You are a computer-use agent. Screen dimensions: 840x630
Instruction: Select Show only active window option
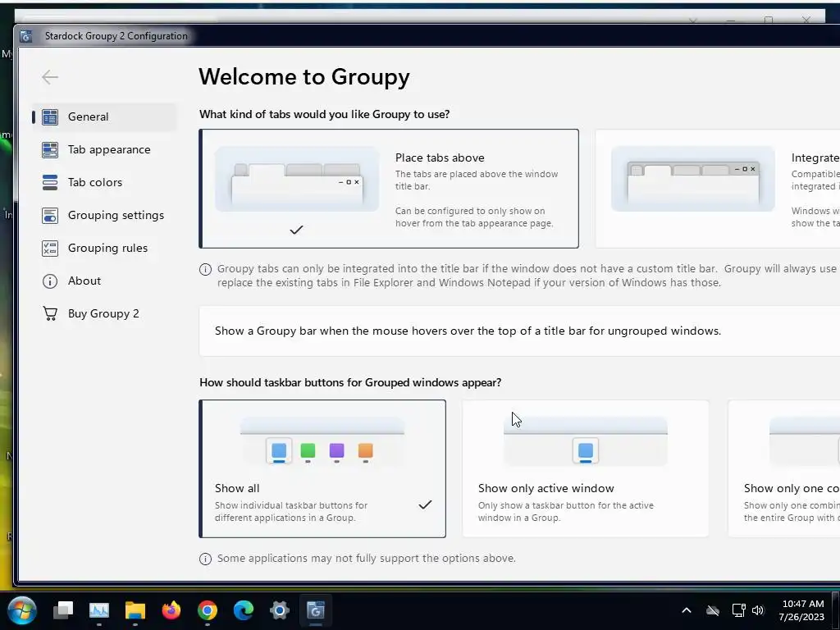(x=586, y=468)
